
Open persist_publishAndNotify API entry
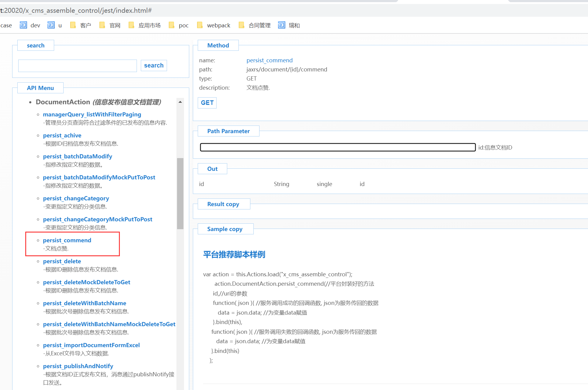click(78, 366)
